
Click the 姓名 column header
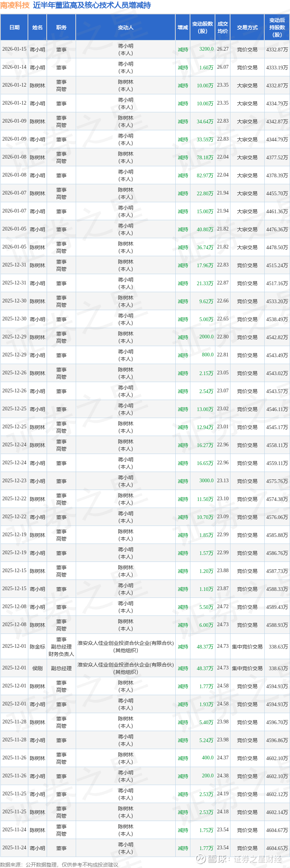click(37, 28)
